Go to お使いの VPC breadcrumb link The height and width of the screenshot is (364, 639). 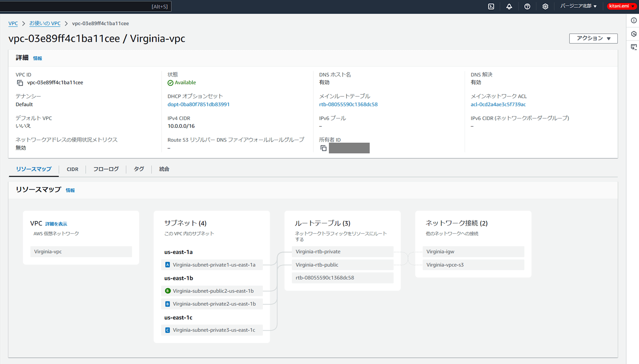pyautogui.click(x=45, y=23)
